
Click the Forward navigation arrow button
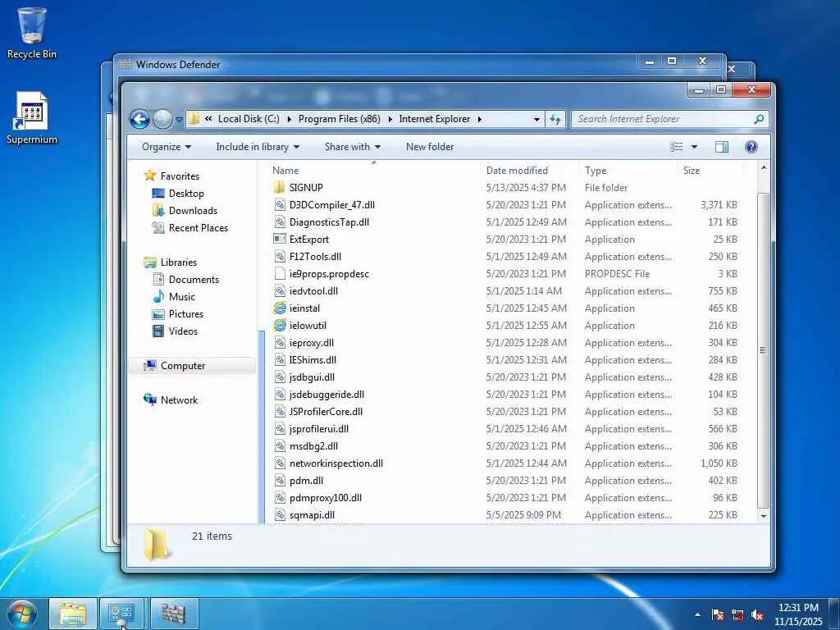163,119
